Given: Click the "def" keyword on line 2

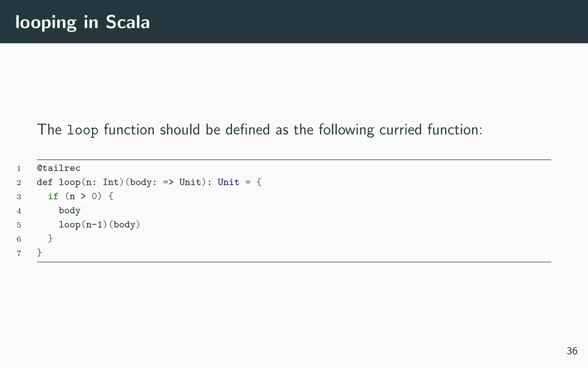Looking at the screenshot, I should tap(45, 182).
